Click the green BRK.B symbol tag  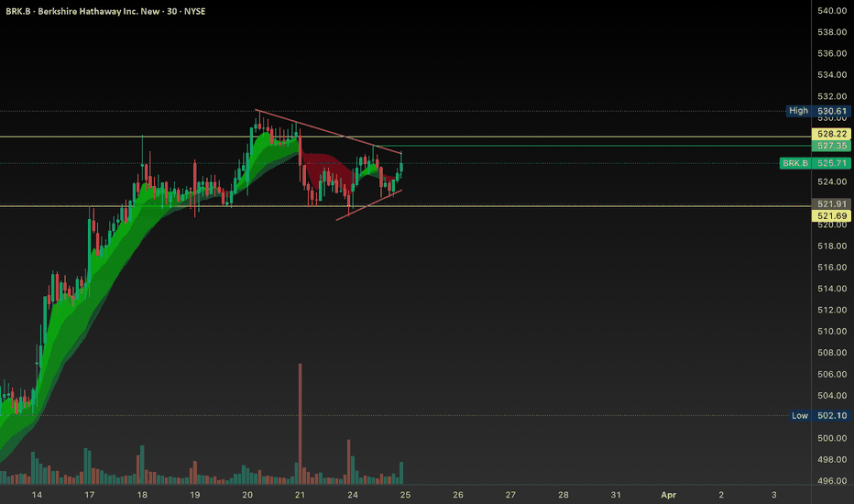coord(795,163)
